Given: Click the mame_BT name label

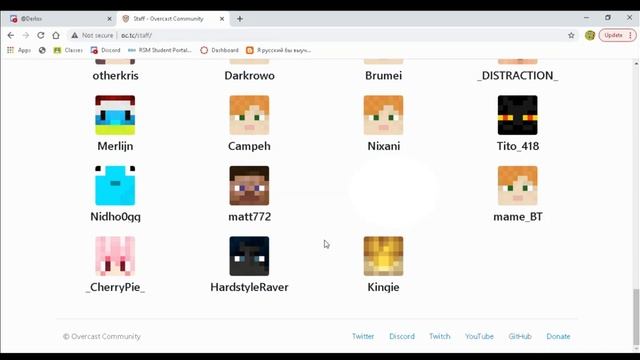Looking at the screenshot, I should pyautogui.click(x=518, y=217).
